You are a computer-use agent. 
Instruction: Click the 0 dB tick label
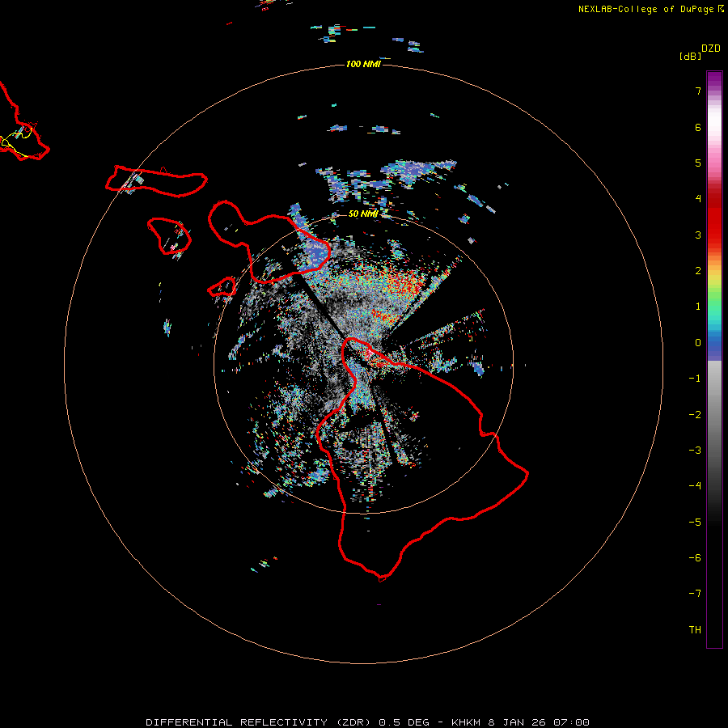tap(698, 343)
